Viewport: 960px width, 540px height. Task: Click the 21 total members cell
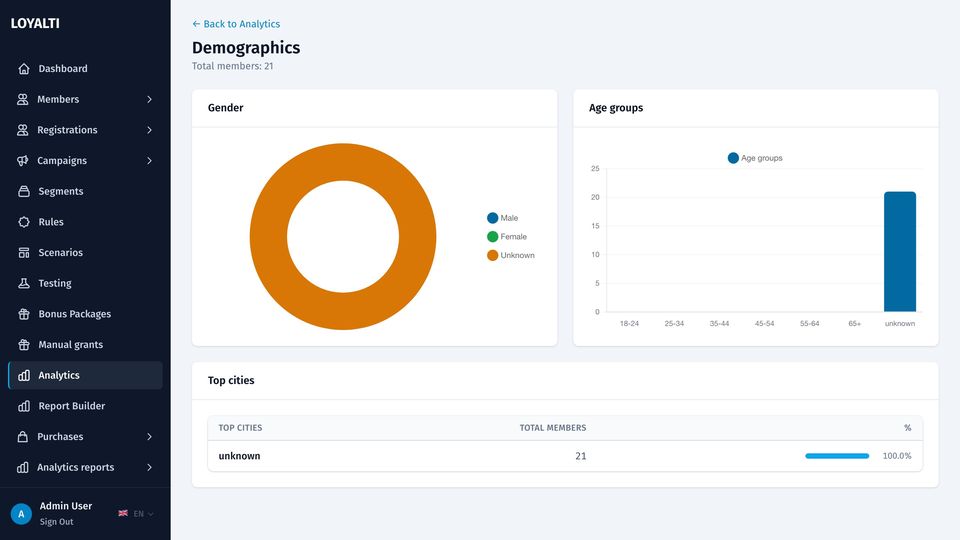tap(580, 456)
